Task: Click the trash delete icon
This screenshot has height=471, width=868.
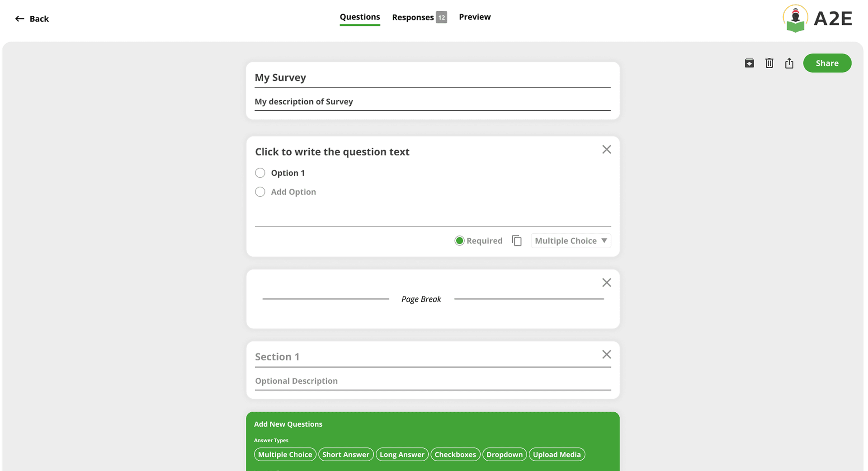Action: click(x=769, y=63)
